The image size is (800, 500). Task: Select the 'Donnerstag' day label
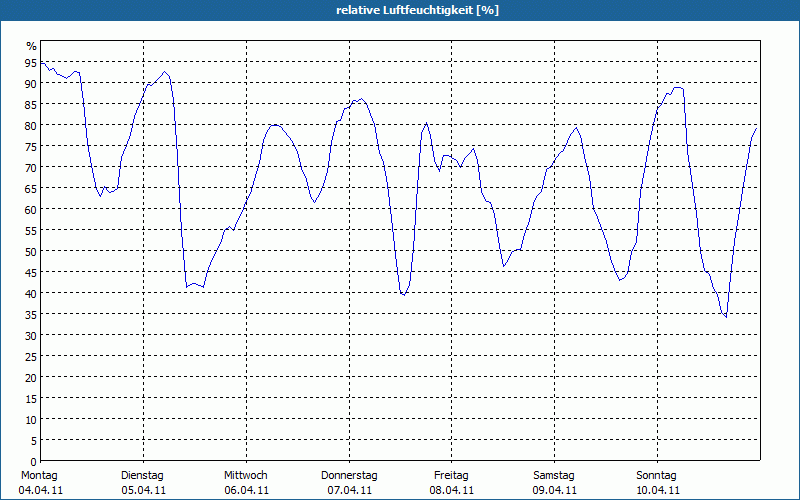point(349,475)
